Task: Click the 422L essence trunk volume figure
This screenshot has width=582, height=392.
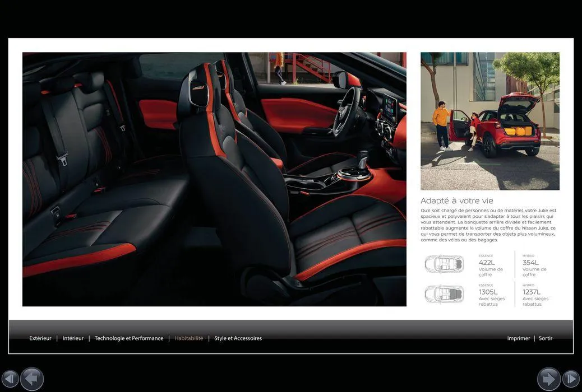Action: point(487,263)
